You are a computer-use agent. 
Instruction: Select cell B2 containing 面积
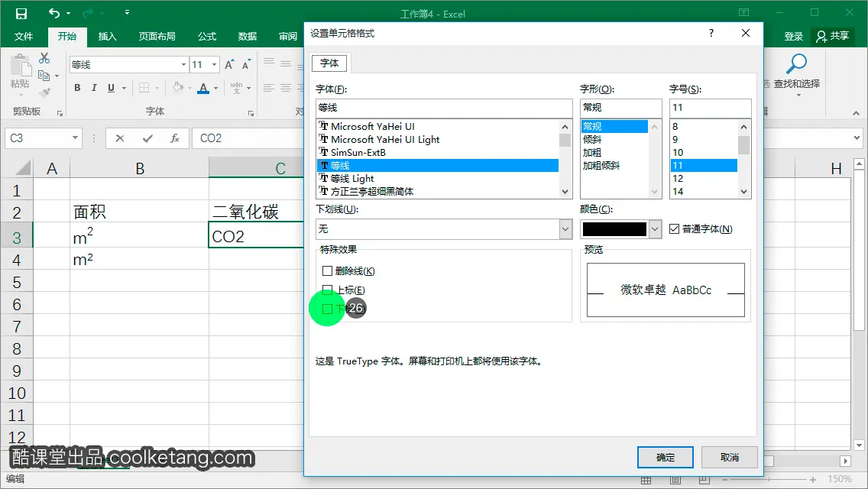click(x=140, y=212)
